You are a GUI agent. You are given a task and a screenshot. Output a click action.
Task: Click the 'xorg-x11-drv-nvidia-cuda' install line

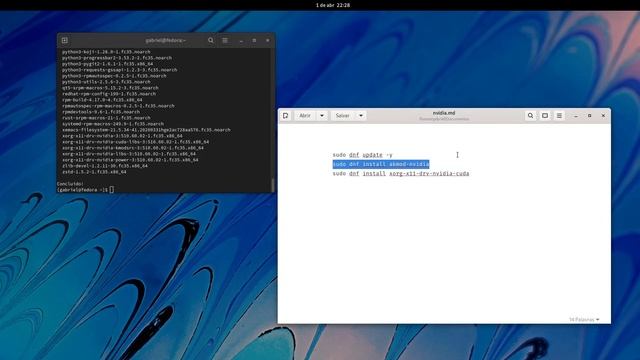point(401,173)
